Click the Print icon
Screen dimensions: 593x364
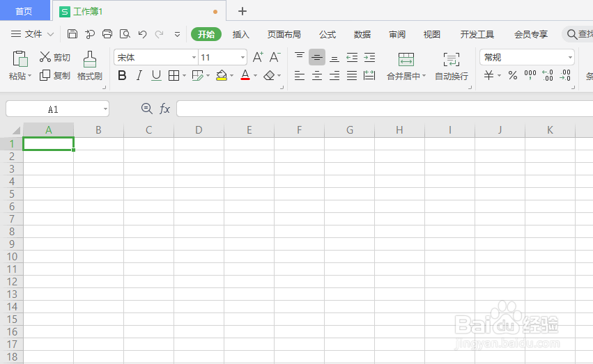click(x=107, y=34)
